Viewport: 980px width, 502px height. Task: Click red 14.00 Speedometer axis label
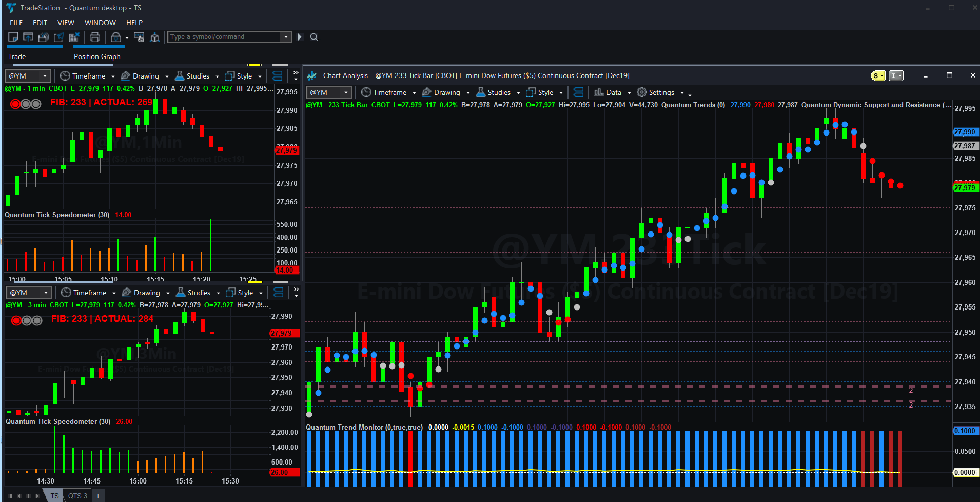pyautogui.click(x=287, y=270)
